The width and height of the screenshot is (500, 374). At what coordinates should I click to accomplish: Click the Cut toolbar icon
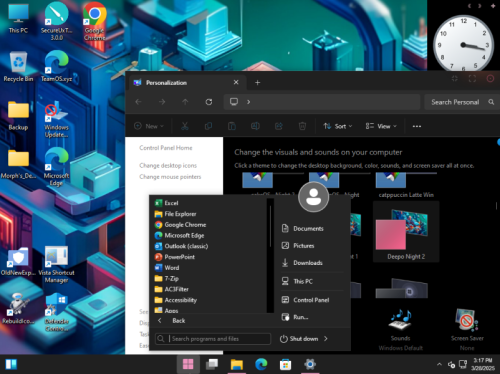click(185, 126)
